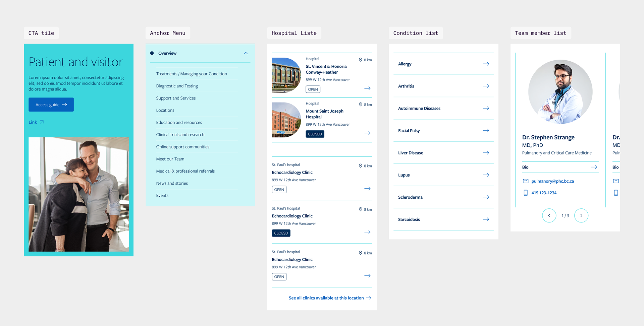Select the Overview radio dot
This screenshot has width=644, height=326.
[152, 53]
